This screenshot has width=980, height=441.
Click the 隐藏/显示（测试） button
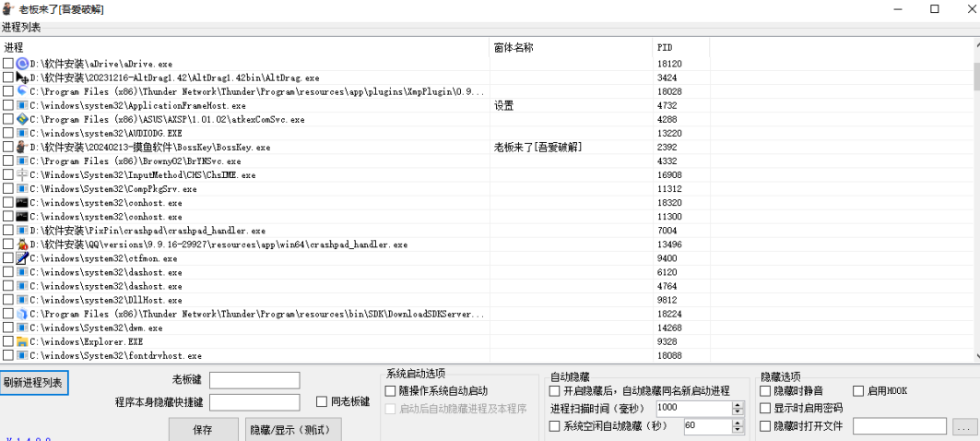coord(294,430)
